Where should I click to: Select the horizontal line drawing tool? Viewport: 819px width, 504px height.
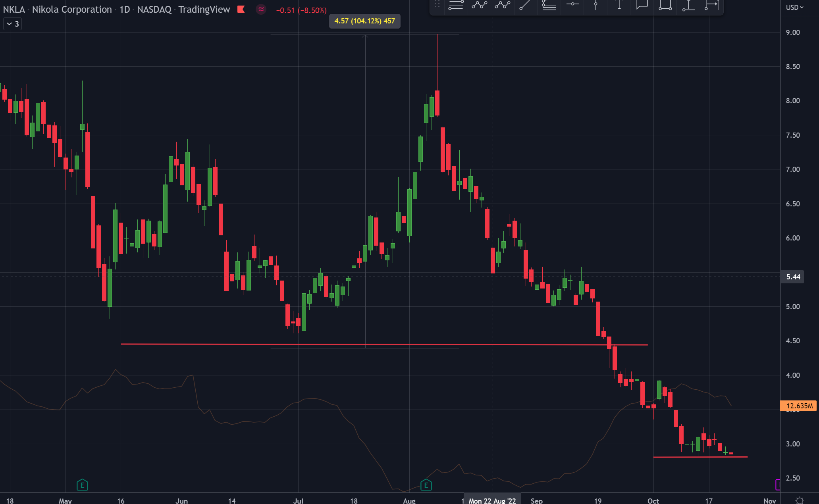[572, 4]
